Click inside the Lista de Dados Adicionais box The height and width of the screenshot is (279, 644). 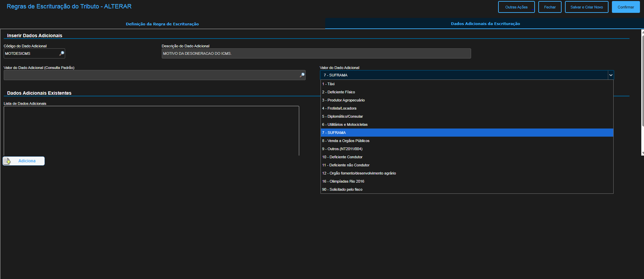tap(151, 131)
